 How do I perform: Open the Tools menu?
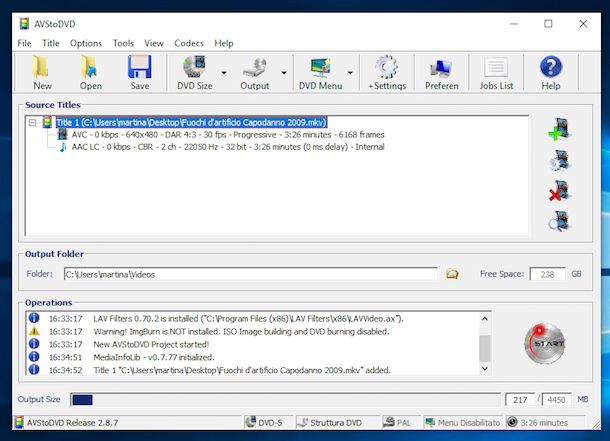tap(123, 43)
